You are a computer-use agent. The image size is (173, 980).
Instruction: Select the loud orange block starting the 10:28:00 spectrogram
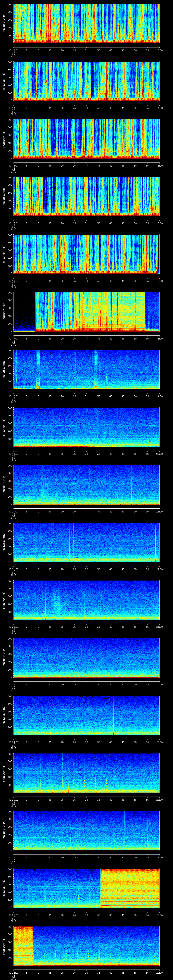pos(23,946)
